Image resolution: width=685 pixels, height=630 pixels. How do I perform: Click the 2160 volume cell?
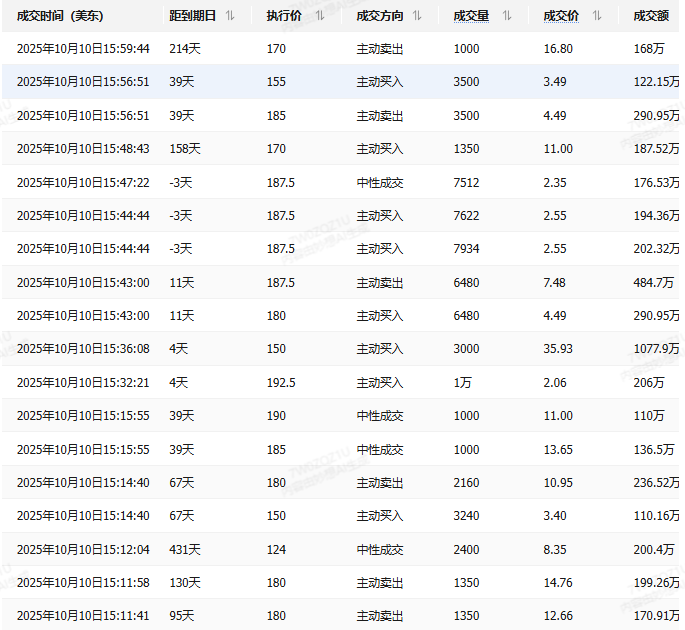(x=466, y=482)
